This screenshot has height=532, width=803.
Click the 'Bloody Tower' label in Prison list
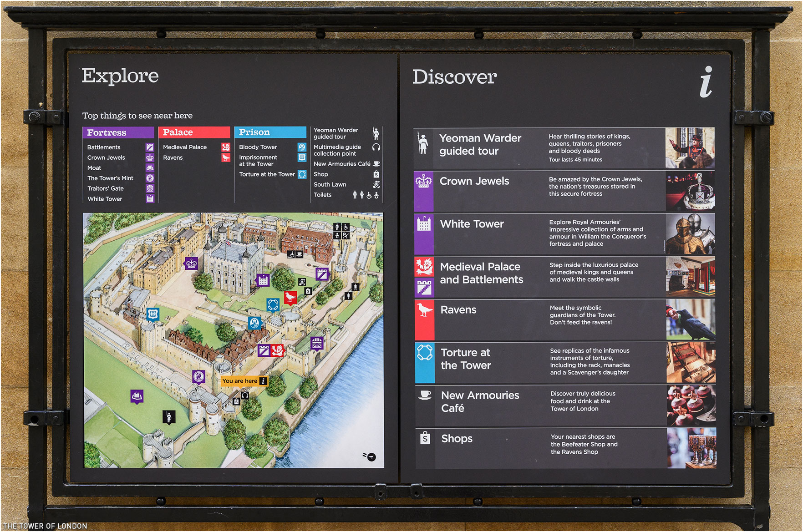click(258, 147)
